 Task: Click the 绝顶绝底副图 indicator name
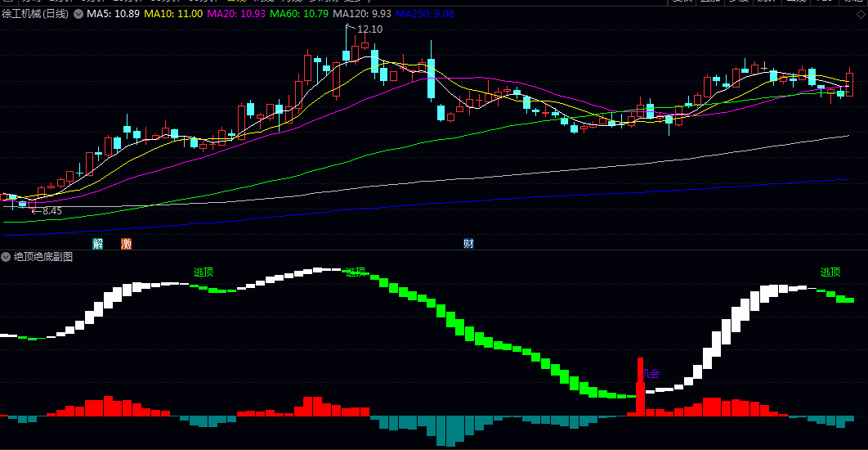pyautogui.click(x=43, y=257)
